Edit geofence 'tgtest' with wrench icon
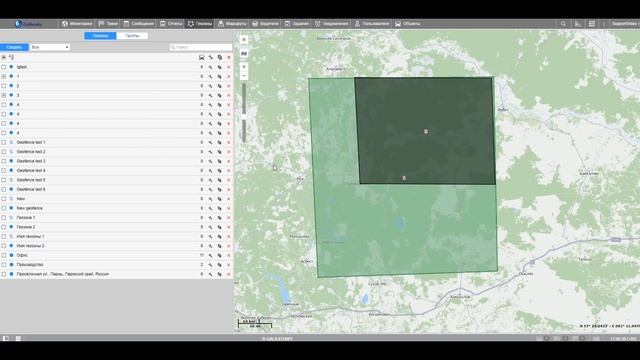Viewport: 640px width, 360px height. 211,67
